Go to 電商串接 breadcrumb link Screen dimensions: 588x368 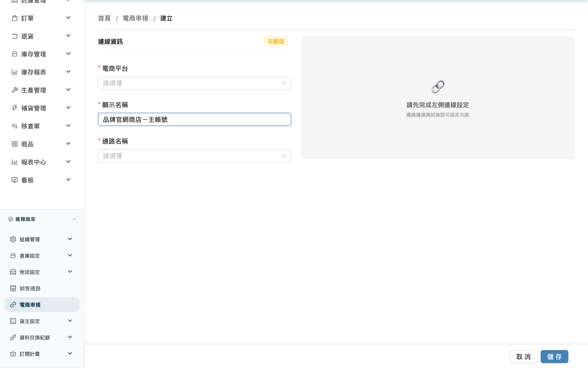coord(136,18)
